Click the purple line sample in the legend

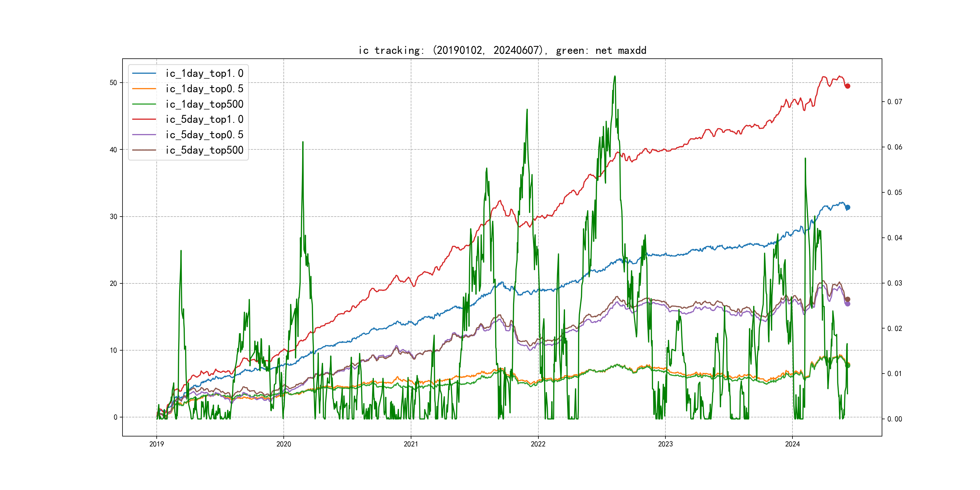coord(144,135)
